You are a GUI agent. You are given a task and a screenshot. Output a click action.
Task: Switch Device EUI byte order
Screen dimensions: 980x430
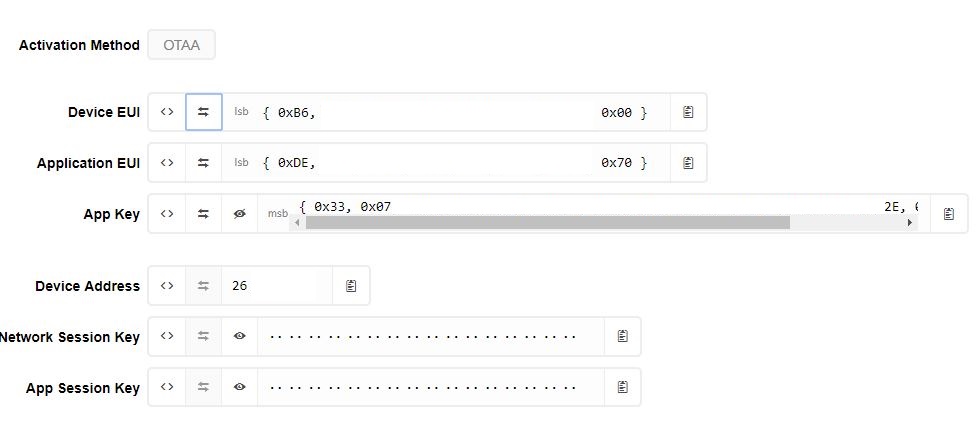(x=204, y=112)
